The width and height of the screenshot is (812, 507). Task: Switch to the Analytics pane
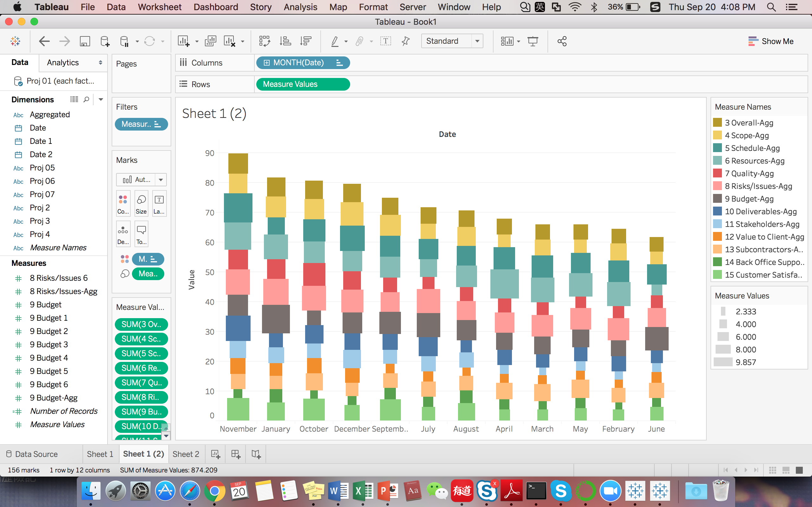63,63
